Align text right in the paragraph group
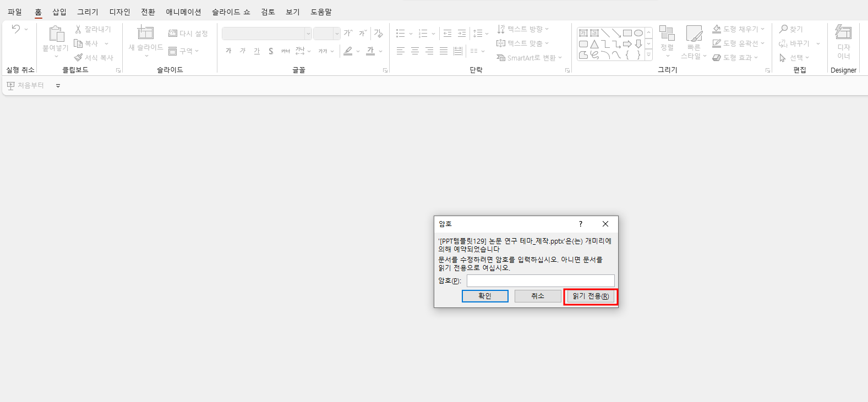 [429, 51]
